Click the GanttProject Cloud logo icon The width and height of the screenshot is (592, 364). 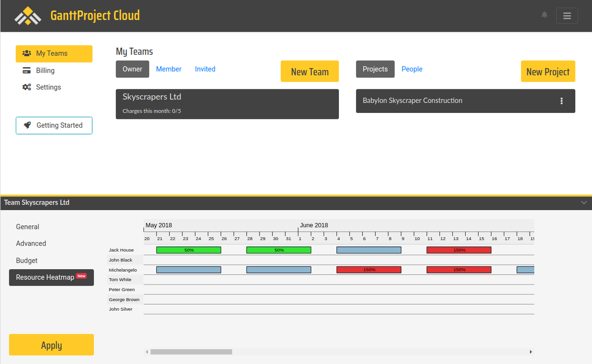(28, 16)
